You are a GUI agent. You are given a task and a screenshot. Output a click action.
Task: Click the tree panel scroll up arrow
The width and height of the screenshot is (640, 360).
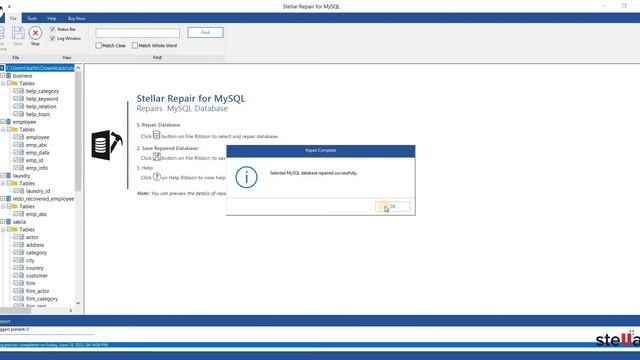pyautogui.click(x=78, y=68)
